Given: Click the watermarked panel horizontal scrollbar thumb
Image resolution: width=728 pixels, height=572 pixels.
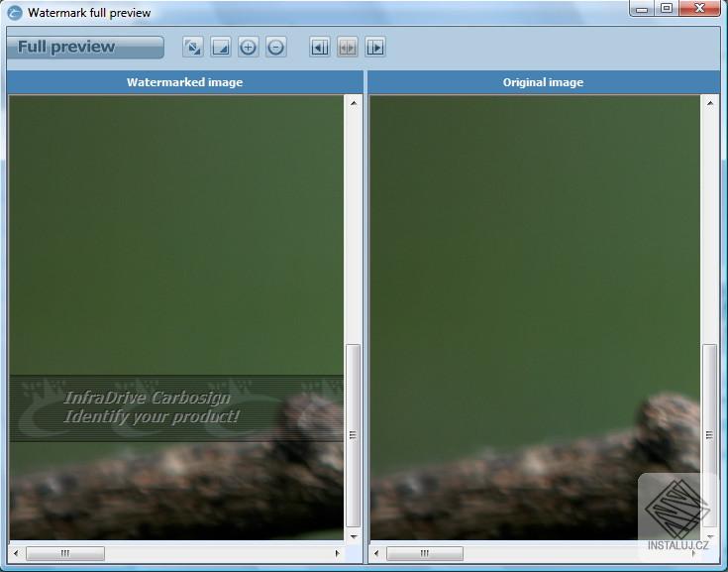Looking at the screenshot, I should pos(65,553).
